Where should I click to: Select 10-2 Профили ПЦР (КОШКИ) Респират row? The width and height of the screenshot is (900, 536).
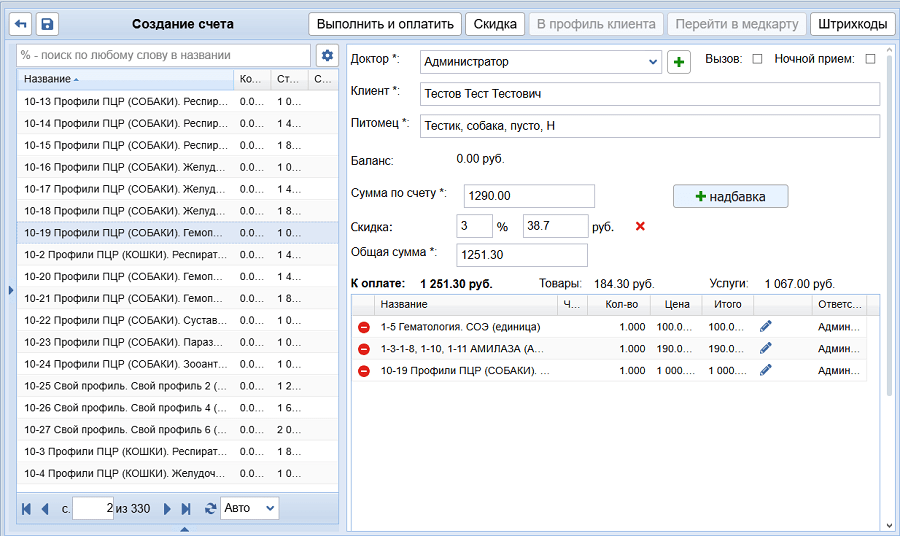pos(125,255)
